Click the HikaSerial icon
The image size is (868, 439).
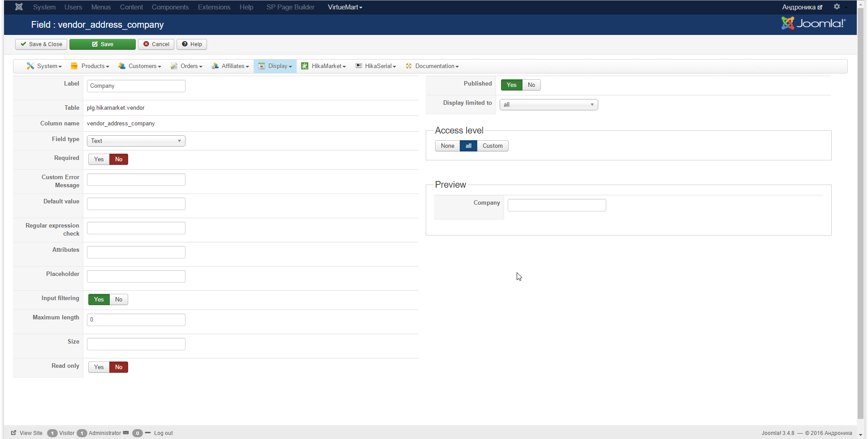(358, 66)
